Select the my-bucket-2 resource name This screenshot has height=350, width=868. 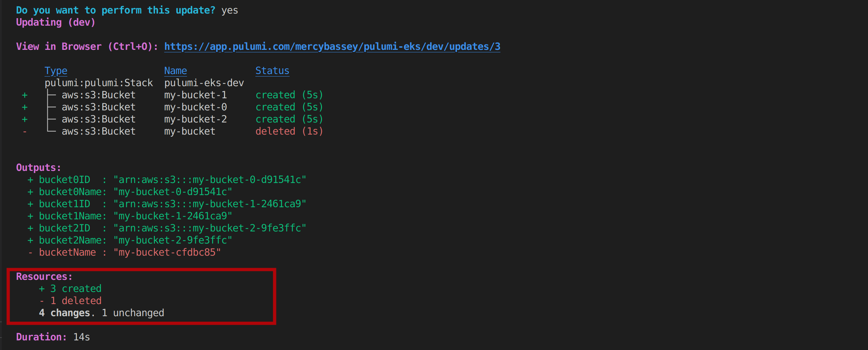[195, 119]
